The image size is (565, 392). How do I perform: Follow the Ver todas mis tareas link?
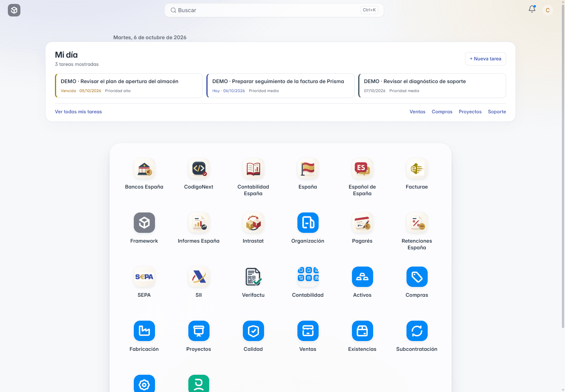(x=78, y=112)
